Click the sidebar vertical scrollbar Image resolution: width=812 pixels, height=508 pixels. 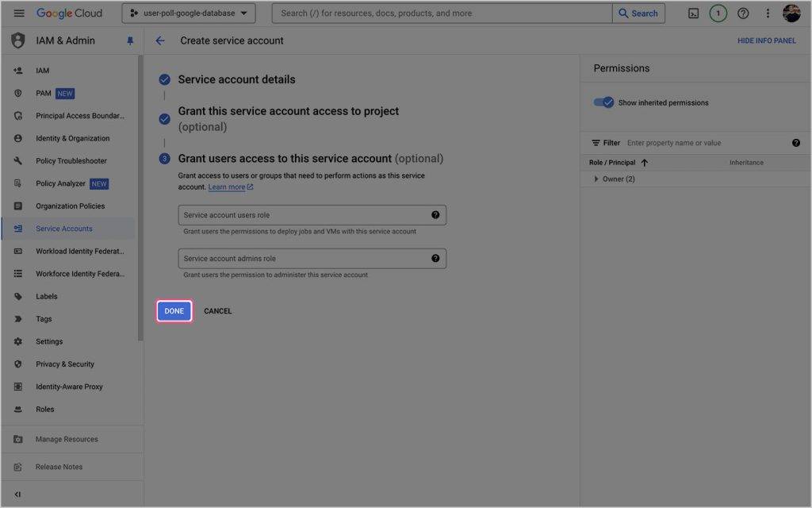pyautogui.click(x=140, y=198)
